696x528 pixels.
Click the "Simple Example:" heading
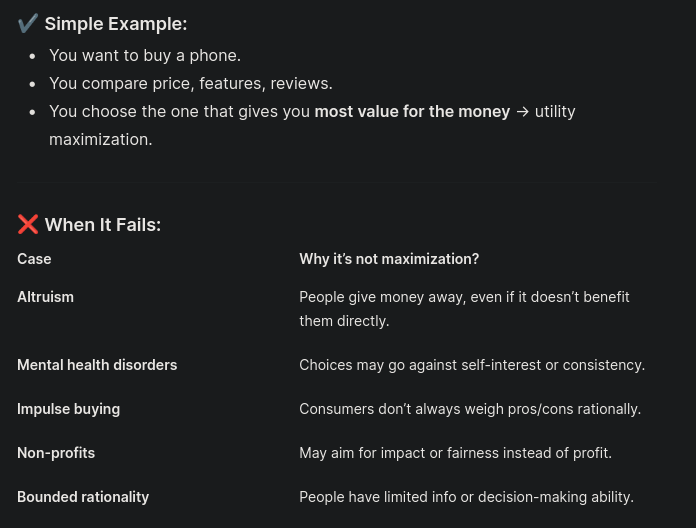point(115,24)
